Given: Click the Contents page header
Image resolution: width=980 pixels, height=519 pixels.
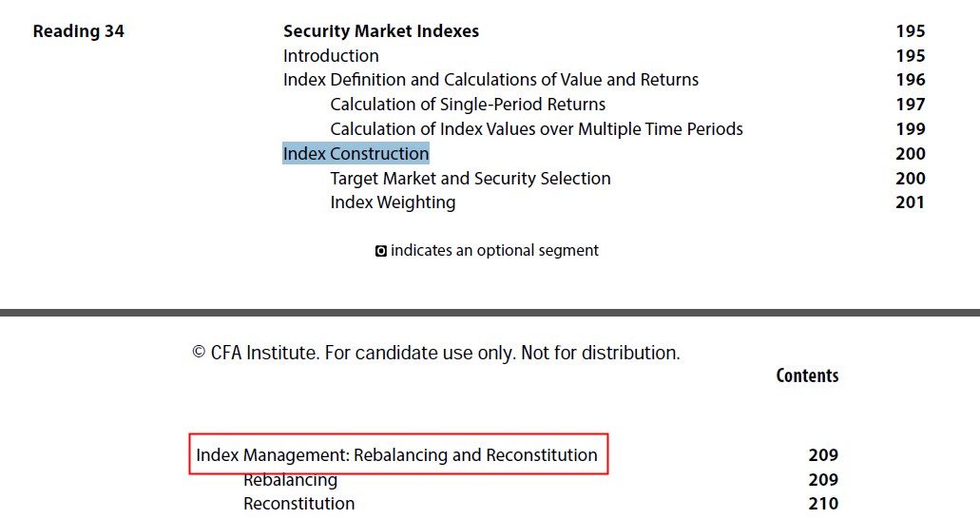Looking at the screenshot, I should 807,375.
